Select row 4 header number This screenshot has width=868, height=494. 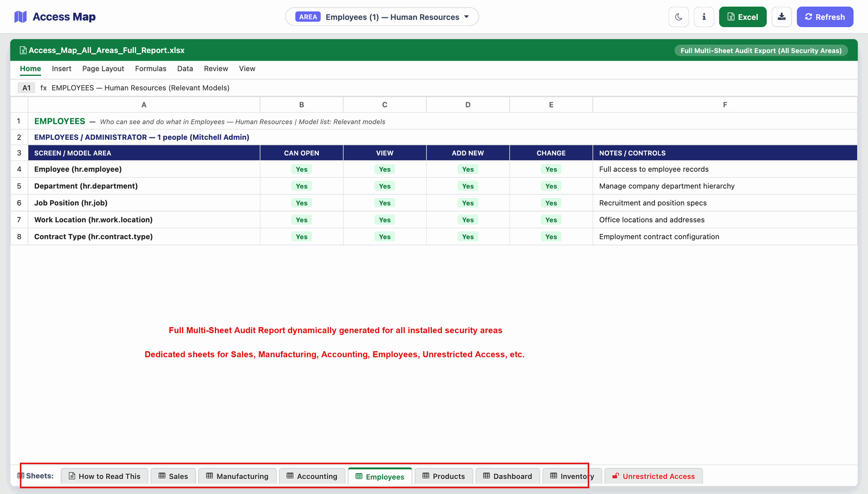coord(19,169)
